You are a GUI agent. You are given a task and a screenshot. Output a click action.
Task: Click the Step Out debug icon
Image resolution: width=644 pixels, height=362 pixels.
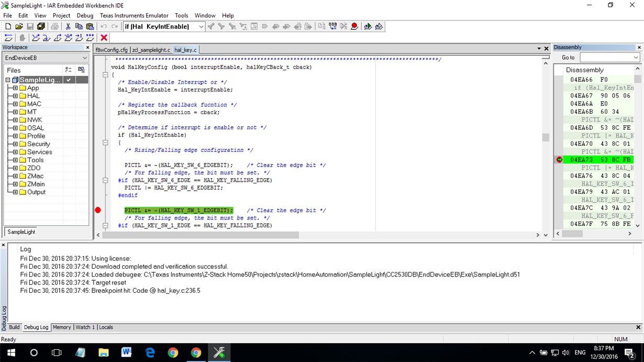(58, 38)
